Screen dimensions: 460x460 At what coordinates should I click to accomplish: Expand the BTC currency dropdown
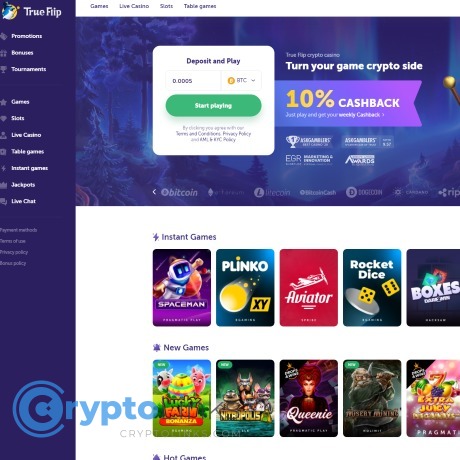coord(241,80)
